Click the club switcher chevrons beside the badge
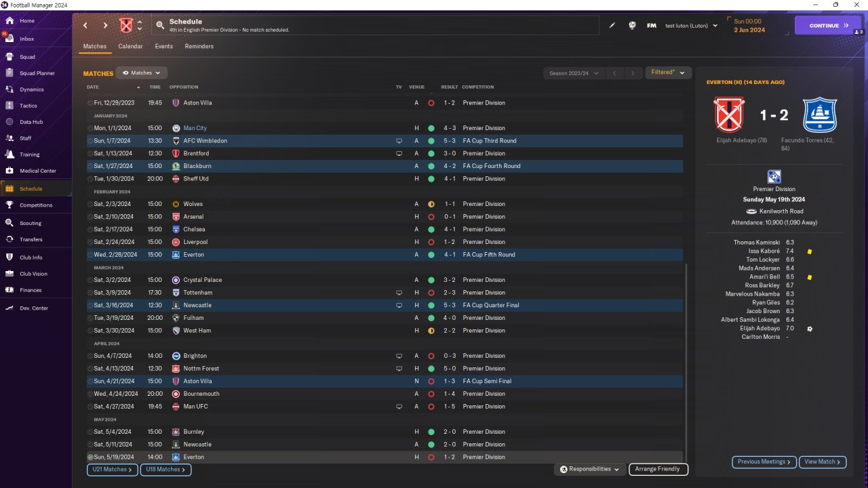 click(x=140, y=26)
